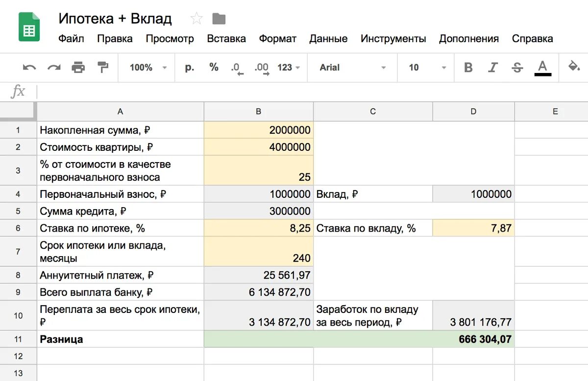
Task: Select cell with value 4000000
Action: pyautogui.click(x=259, y=147)
